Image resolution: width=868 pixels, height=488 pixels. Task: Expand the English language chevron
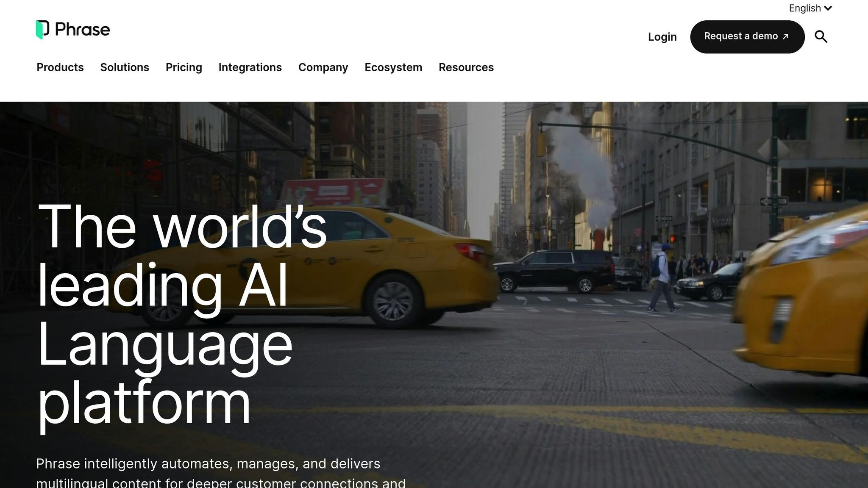[828, 8]
